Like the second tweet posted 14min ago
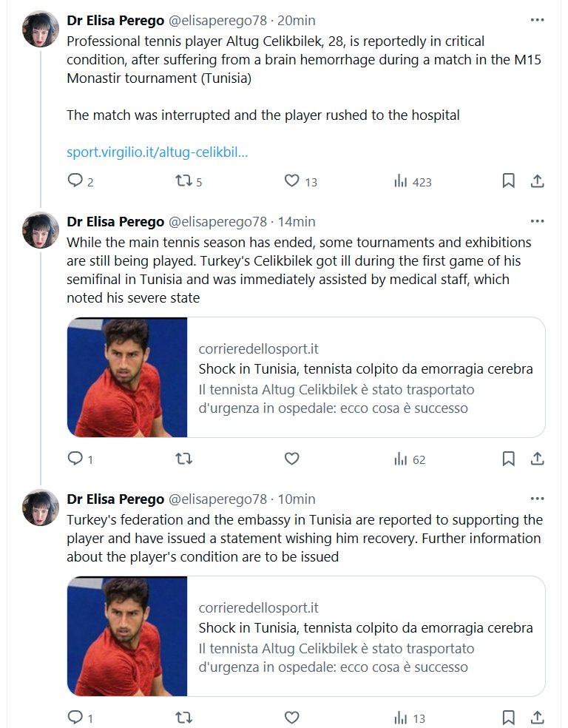Image resolution: width=568 pixels, height=728 pixels. (x=292, y=459)
